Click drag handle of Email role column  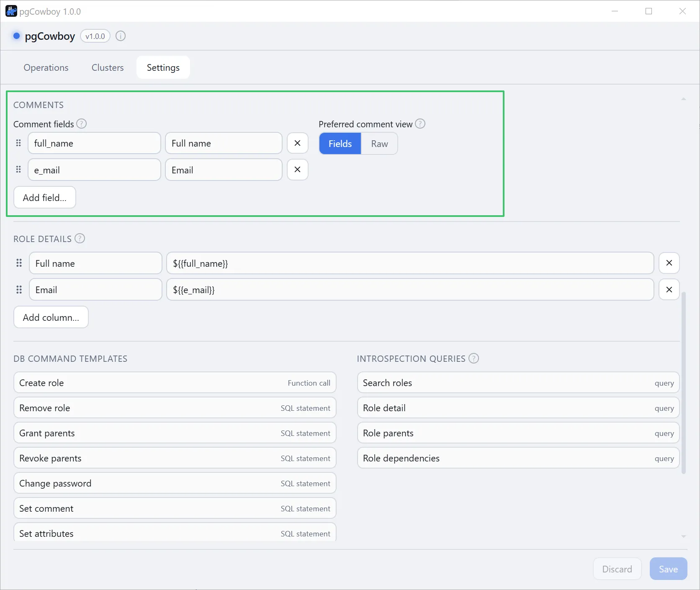(x=19, y=290)
